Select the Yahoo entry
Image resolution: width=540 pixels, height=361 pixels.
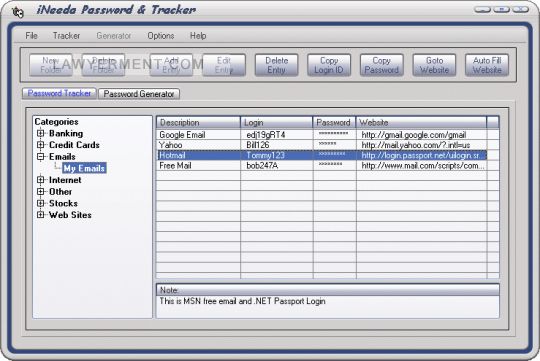(170, 145)
